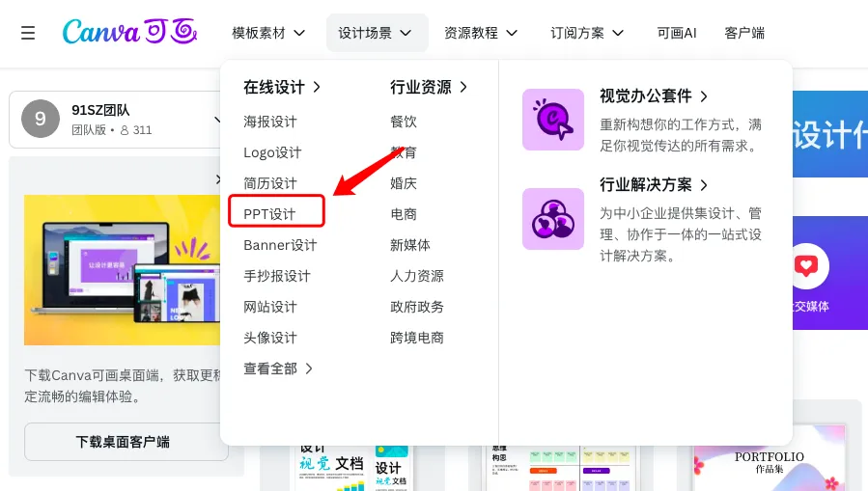This screenshot has width=868, height=491.
Task: Choose 跨境电商 industry
Action: (x=417, y=338)
